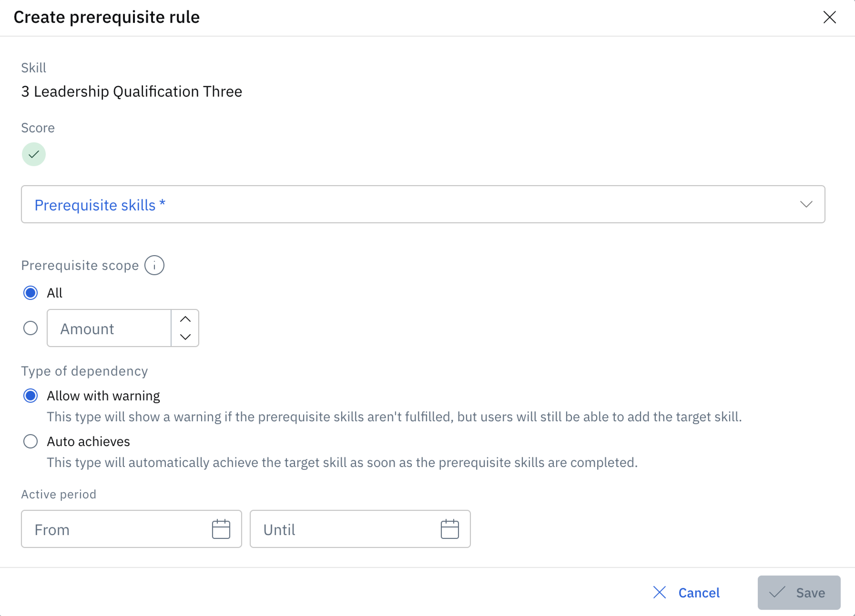Close the Create prerequisite rule dialog
The image size is (855, 616).
[829, 17]
